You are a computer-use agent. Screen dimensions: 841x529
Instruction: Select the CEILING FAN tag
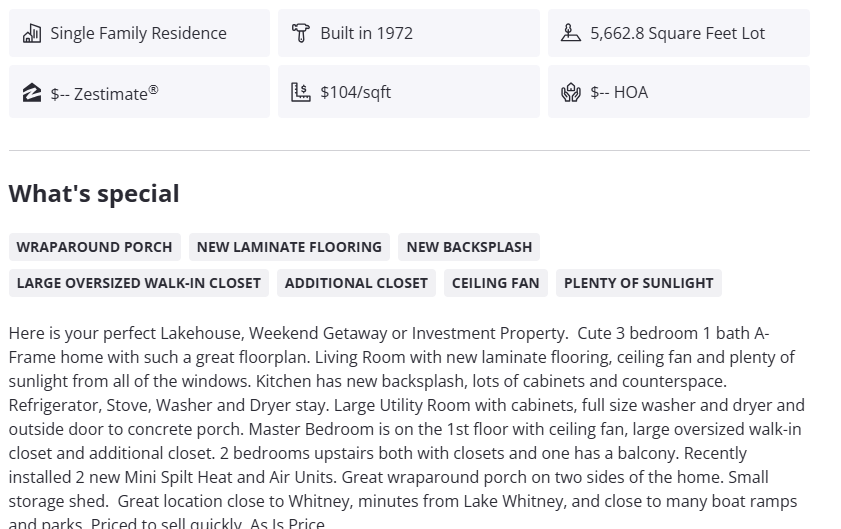pos(495,283)
